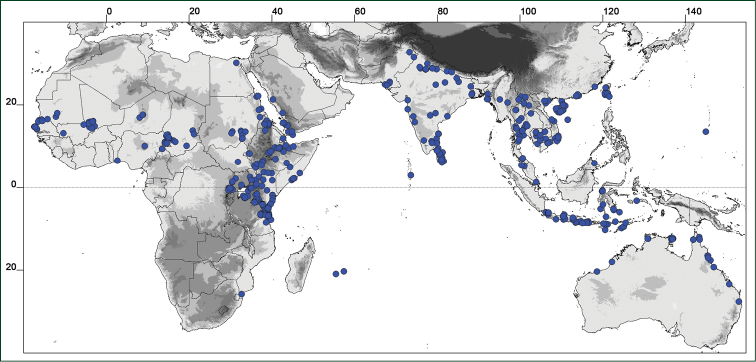
Task: Click the isolated dot in the western Pacific
Action: (x=706, y=132)
